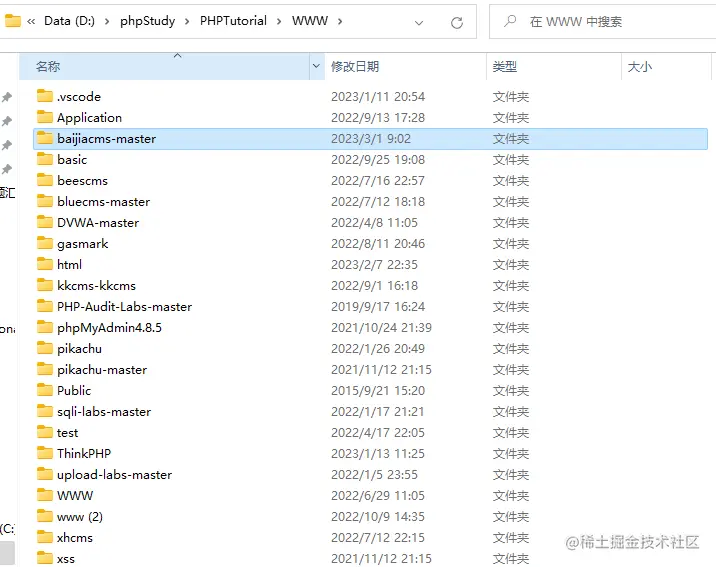This screenshot has width=716, height=567.
Task: Select the PHP-Audit-Labs-master folder name
Action: (124, 307)
